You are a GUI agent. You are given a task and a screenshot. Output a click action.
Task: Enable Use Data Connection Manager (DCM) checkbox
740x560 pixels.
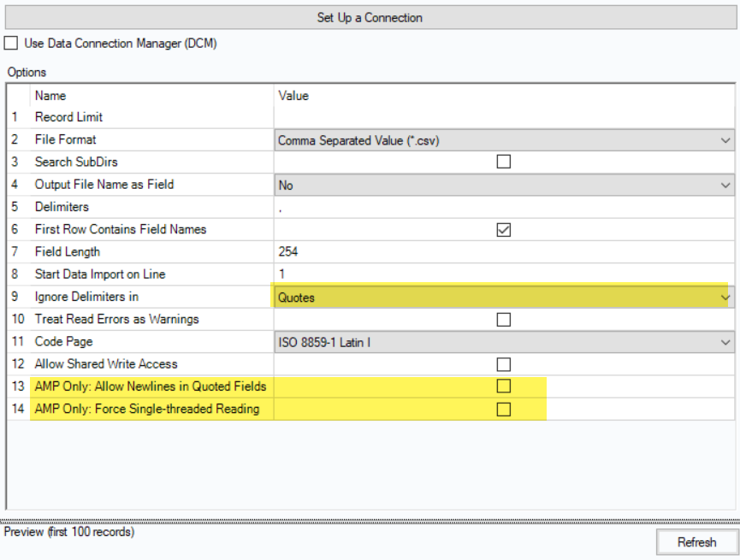(x=11, y=43)
